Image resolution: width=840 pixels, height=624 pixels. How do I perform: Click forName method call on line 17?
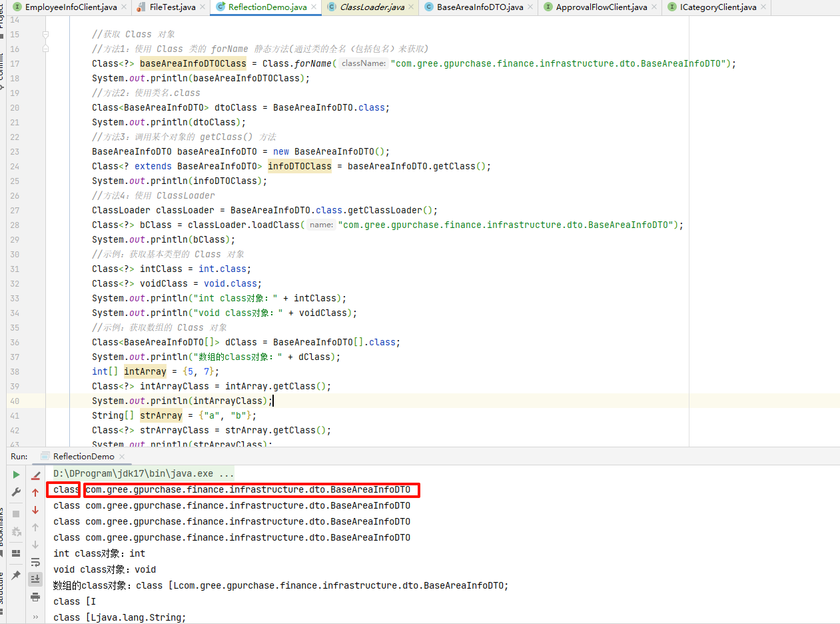(x=313, y=63)
